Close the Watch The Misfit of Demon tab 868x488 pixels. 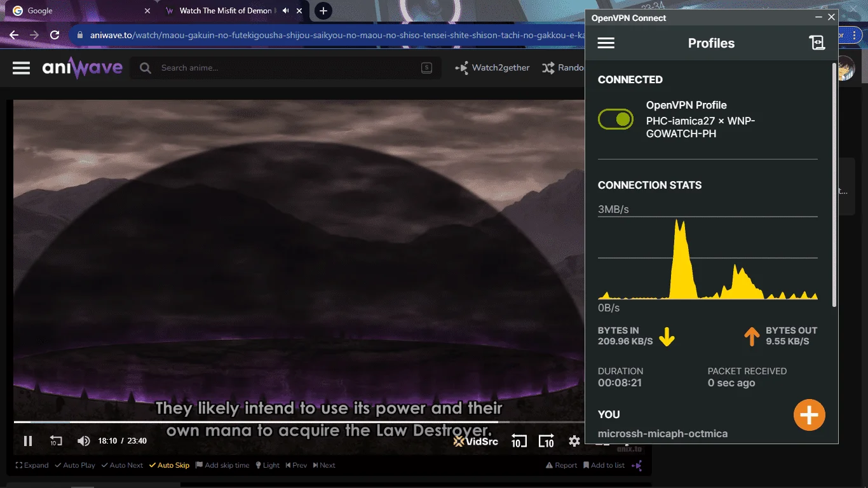[301, 11]
